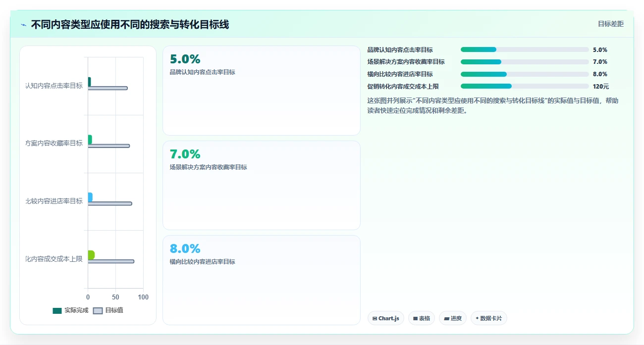The height and width of the screenshot is (345, 644).
Task: Click the 场景解决方案内容收藏率目标 progress bar
Action: (x=525, y=62)
